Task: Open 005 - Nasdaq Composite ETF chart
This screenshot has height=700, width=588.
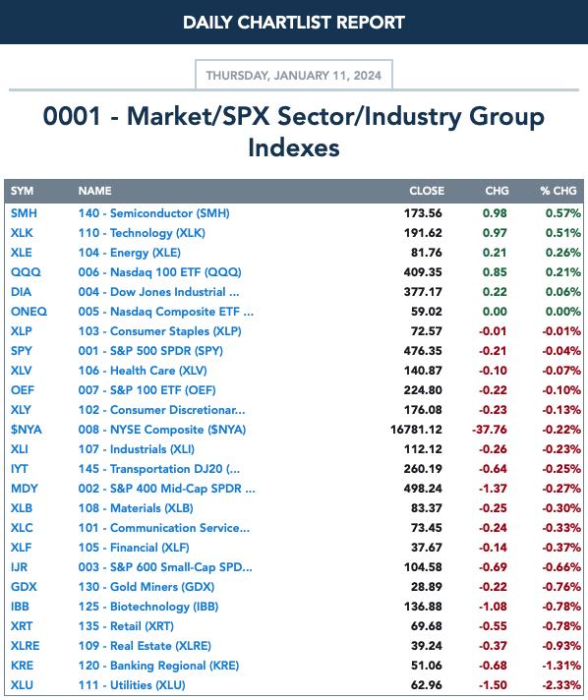Action: click(x=165, y=312)
